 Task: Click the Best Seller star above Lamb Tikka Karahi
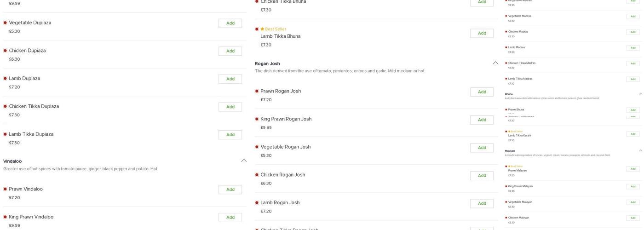(x=509, y=132)
